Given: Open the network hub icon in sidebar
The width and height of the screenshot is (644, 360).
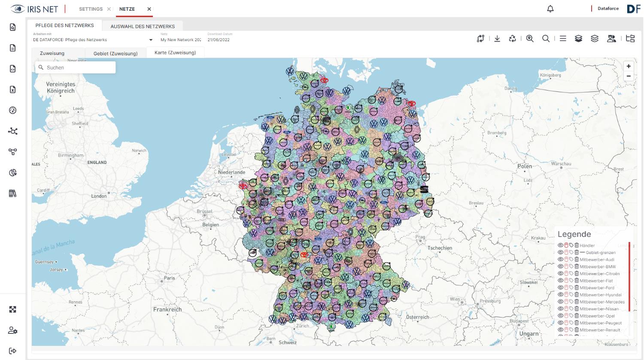Looking at the screenshot, I should click(x=12, y=131).
